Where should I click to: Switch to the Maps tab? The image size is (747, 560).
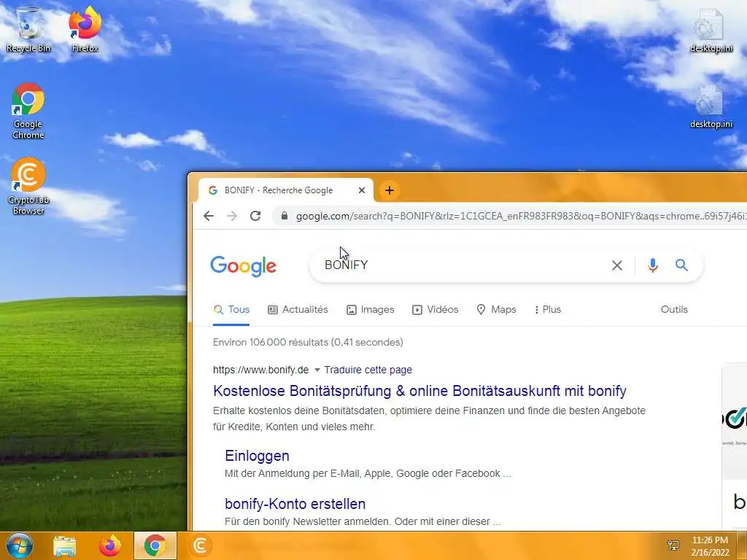click(x=496, y=309)
